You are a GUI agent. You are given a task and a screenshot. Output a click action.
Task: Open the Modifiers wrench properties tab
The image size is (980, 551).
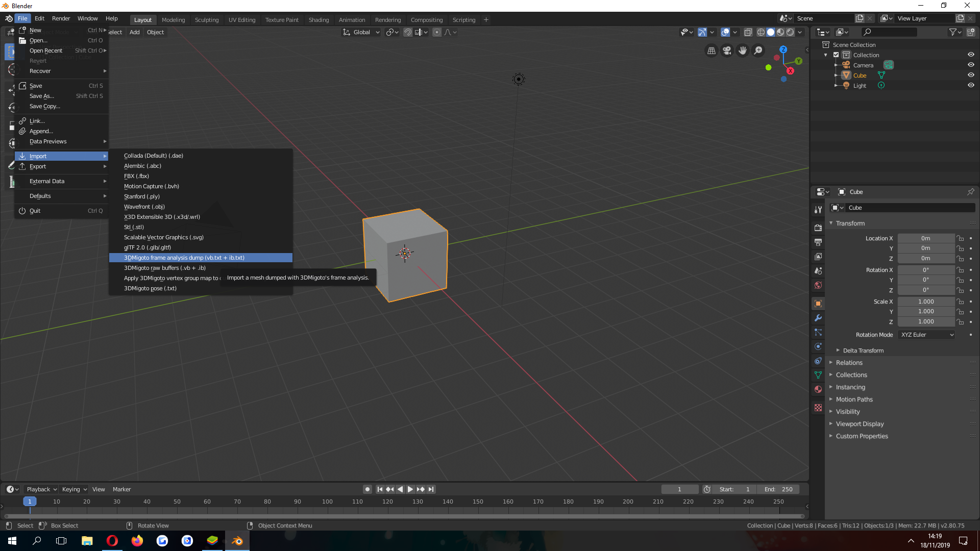pos(818,318)
